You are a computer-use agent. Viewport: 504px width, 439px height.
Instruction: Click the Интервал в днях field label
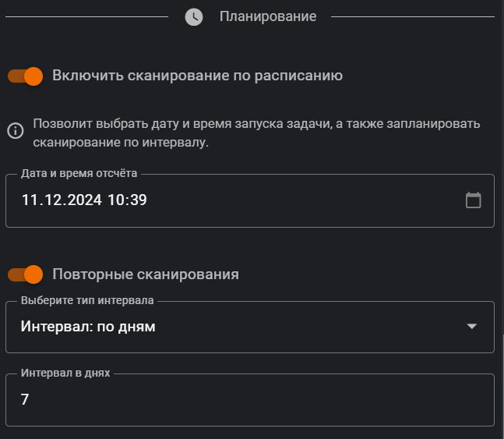pyautogui.click(x=65, y=374)
